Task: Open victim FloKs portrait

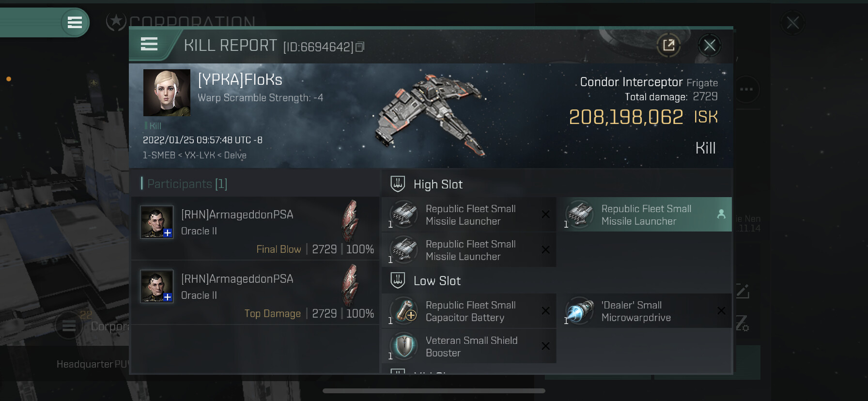Action: point(167,93)
